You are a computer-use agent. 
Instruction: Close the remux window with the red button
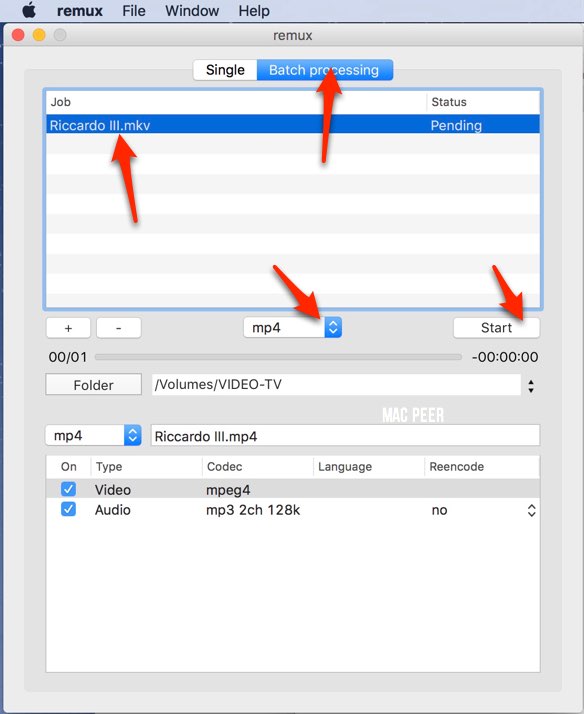(18, 35)
